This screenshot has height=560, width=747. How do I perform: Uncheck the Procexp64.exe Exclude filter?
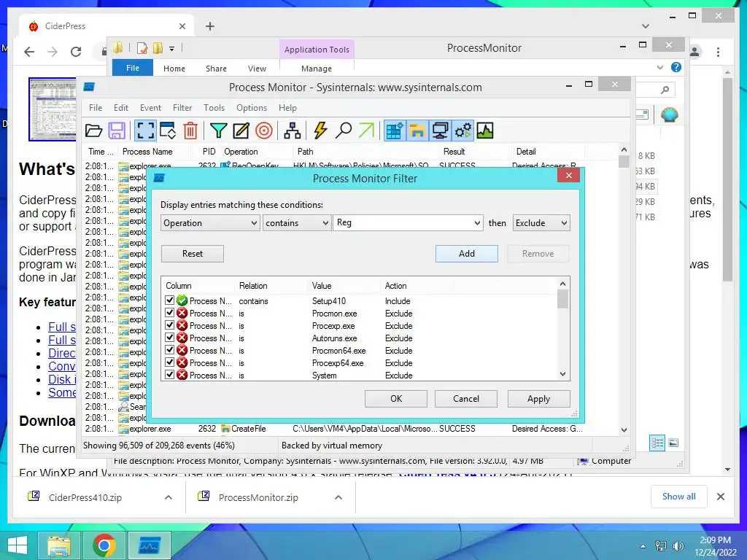click(169, 362)
